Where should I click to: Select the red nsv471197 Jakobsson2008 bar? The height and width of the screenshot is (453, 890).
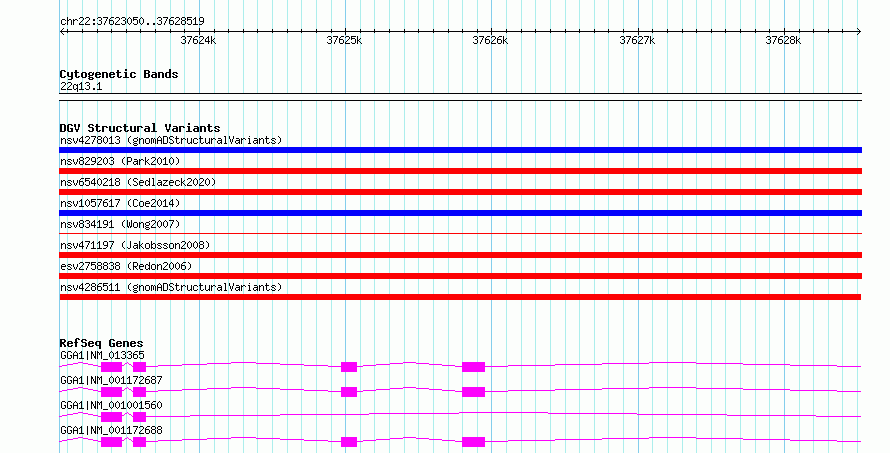(x=460, y=255)
